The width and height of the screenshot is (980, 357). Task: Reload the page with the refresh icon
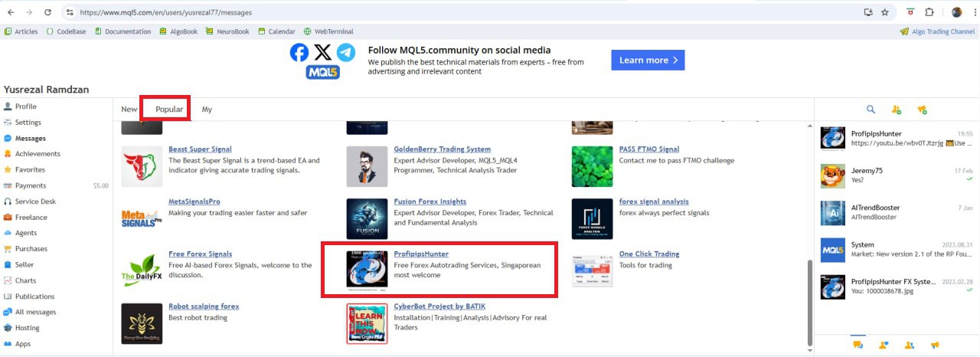tap(47, 12)
